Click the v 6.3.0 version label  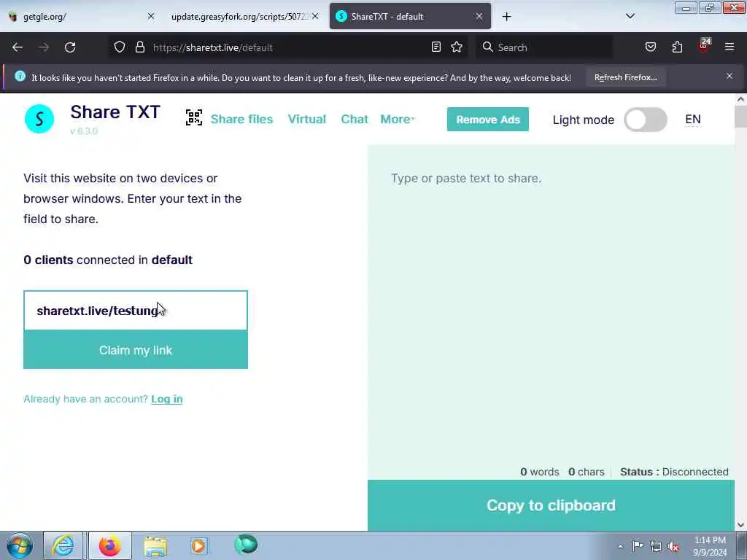click(x=84, y=131)
